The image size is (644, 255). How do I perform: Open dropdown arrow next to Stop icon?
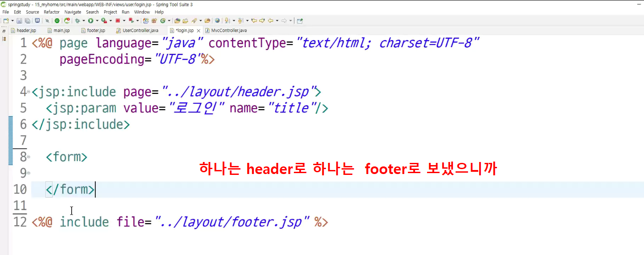124,20
